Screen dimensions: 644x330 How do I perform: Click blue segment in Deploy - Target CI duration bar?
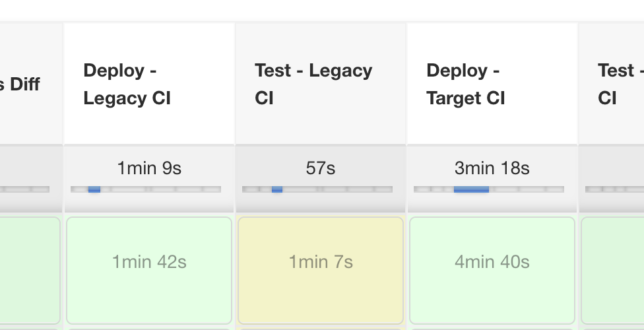pyautogui.click(x=471, y=189)
